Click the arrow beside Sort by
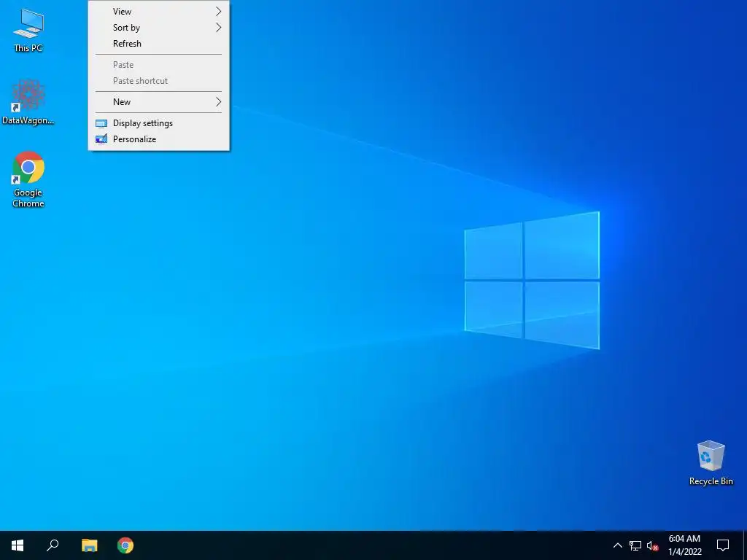This screenshot has height=560, width=747. tap(218, 28)
